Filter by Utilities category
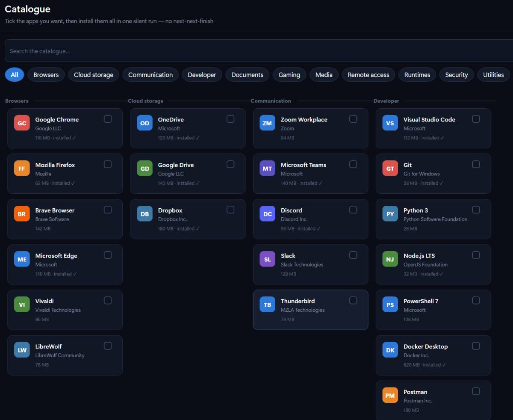The width and height of the screenshot is (513, 420). [493, 74]
